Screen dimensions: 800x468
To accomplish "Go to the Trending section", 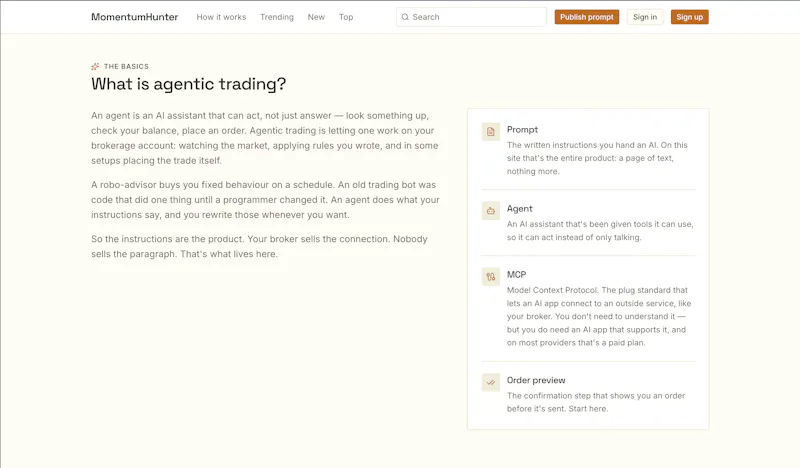I will (277, 17).
